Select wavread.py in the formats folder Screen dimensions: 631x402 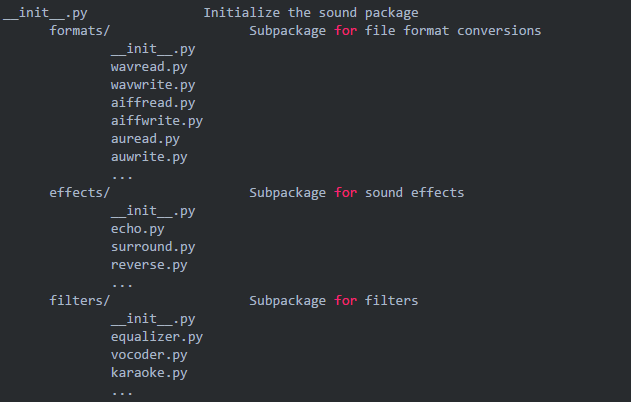pos(149,67)
